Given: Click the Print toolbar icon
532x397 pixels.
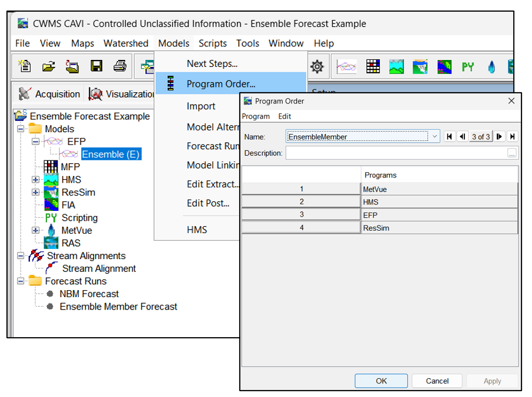Looking at the screenshot, I should coord(120,66).
